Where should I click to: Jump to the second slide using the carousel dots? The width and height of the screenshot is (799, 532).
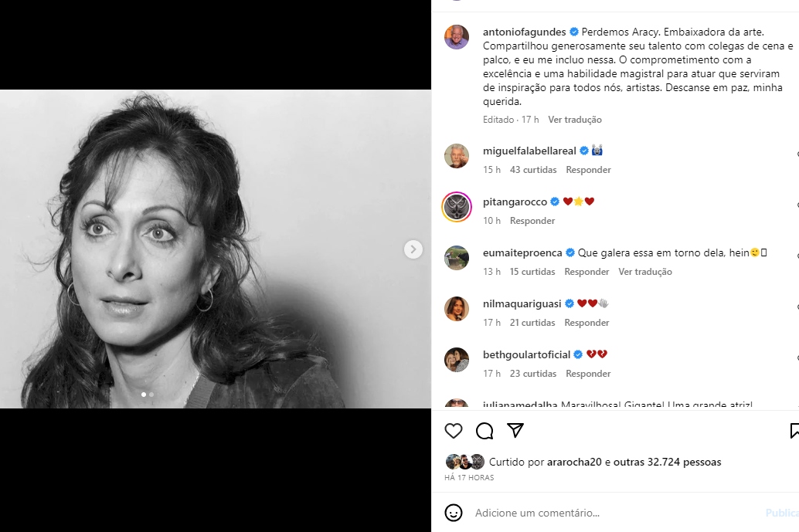(x=152, y=395)
